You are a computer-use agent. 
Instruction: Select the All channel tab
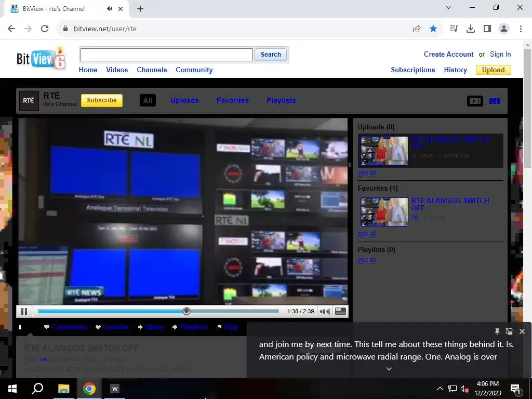(x=148, y=100)
